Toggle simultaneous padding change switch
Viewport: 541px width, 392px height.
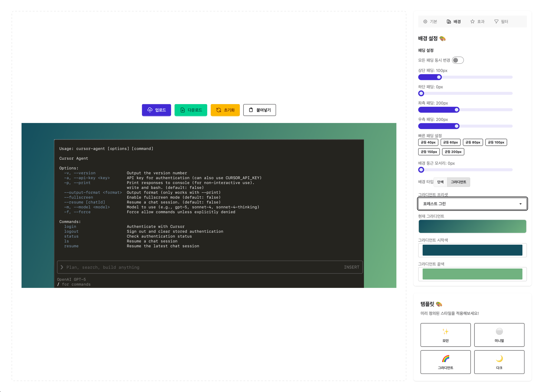point(458,60)
